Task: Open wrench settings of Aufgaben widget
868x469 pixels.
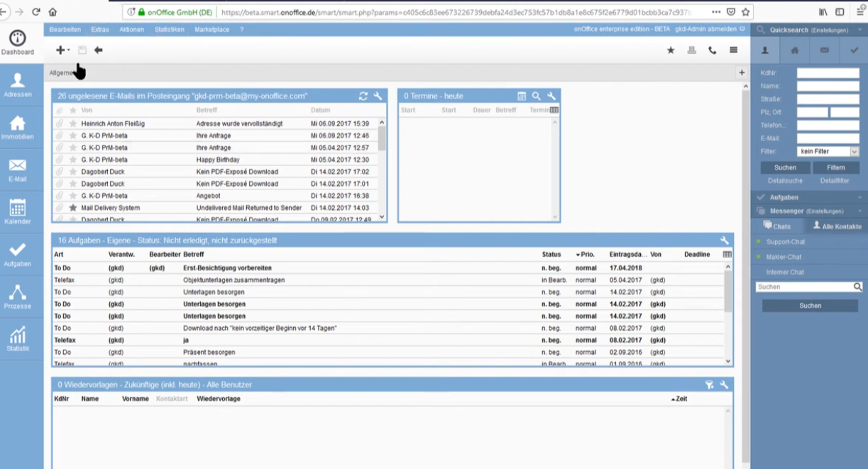Action: [725, 241]
